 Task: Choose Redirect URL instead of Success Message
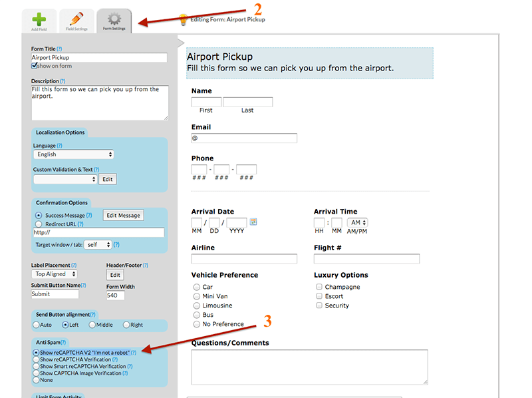(x=39, y=224)
